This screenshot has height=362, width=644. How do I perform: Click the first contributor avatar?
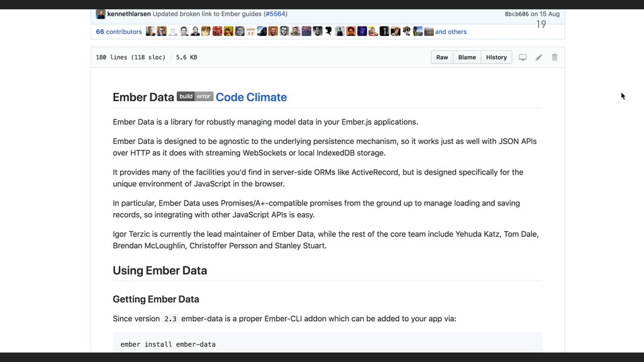(150, 31)
